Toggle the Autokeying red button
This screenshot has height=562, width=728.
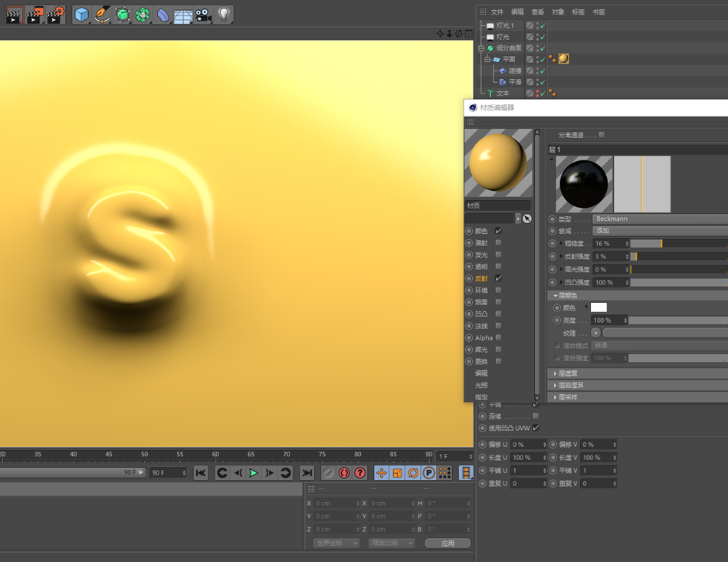pyautogui.click(x=344, y=473)
